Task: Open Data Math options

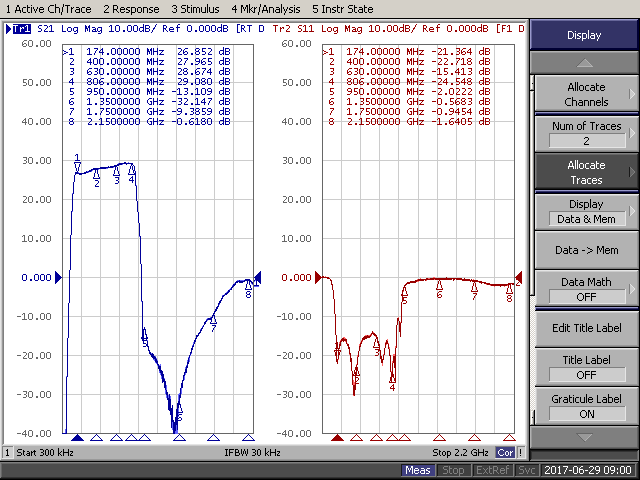Action: click(586, 289)
